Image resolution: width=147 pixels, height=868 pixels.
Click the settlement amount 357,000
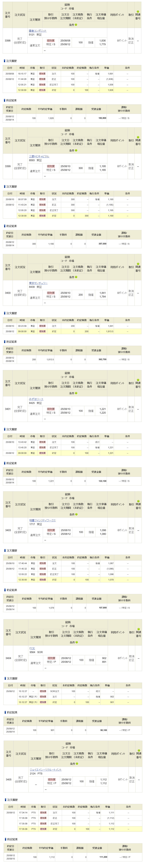point(102,244)
